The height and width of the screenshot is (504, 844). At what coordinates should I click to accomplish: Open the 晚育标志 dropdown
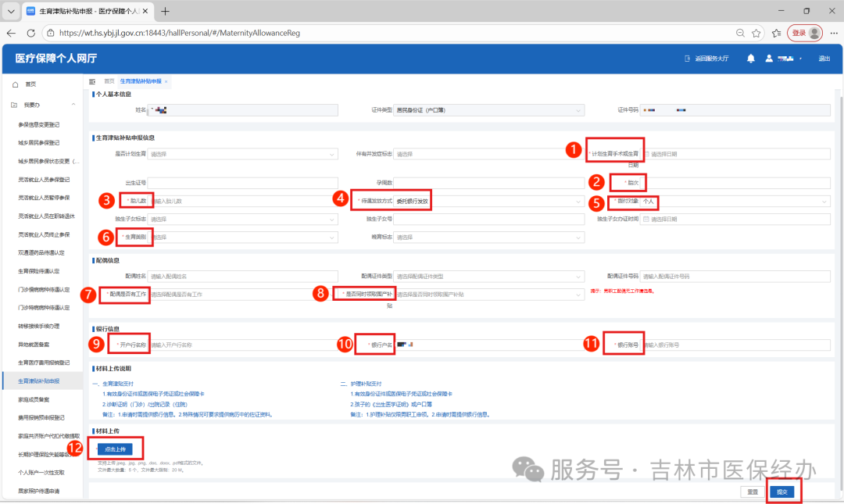point(488,237)
